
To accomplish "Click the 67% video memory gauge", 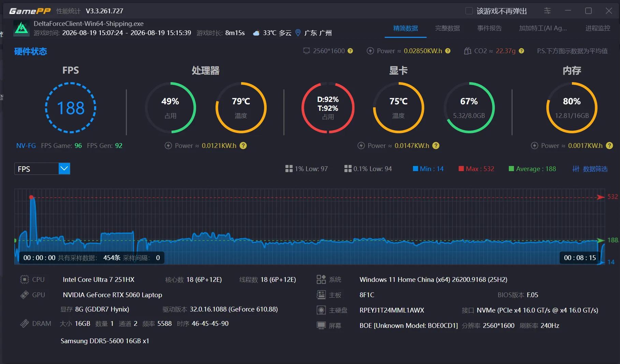I will point(469,108).
